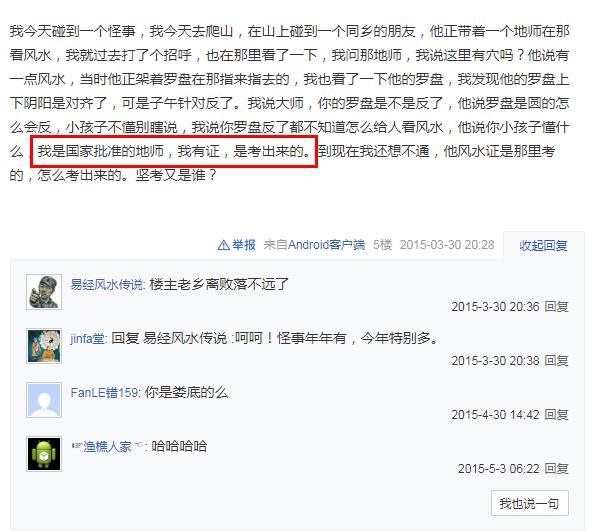Image resolution: width=597 pixels, height=531 pixels.
Task: Open the FanLE错159 username link
Action: tap(105, 392)
